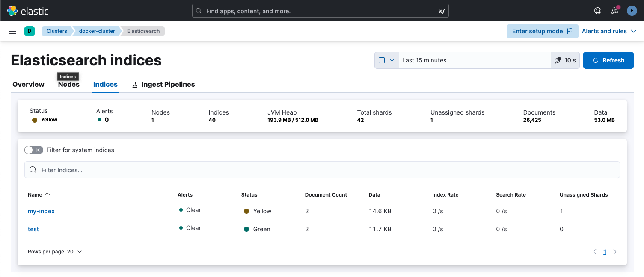Select the Indices tab
The image size is (644, 277).
105,84
